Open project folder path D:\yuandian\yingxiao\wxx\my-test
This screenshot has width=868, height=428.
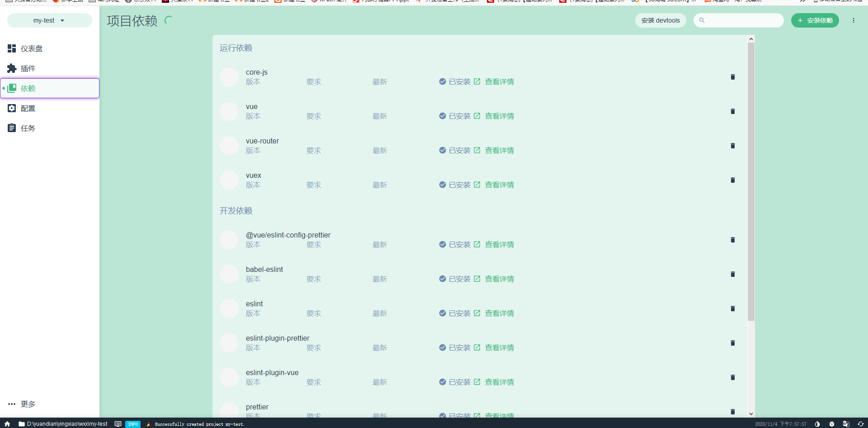[x=63, y=424]
